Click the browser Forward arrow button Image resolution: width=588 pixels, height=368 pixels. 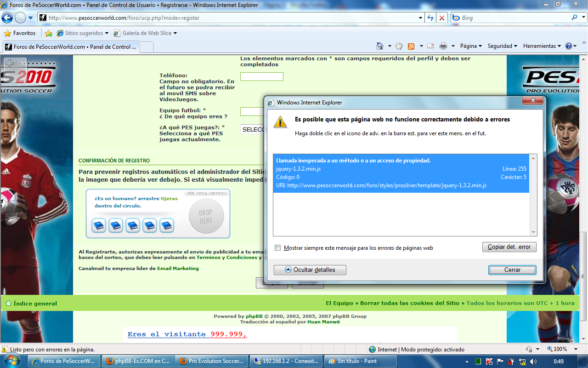coord(20,18)
